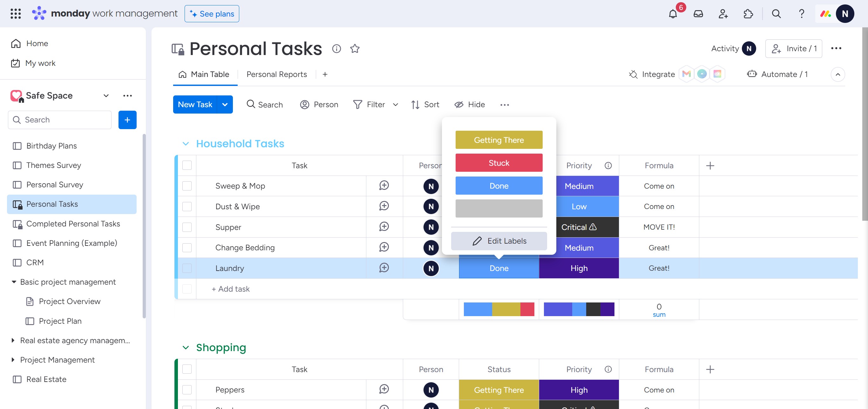Star the Personal Tasks board as favorite
This screenshot has height=409, width=868.
[x=355, y=49]
